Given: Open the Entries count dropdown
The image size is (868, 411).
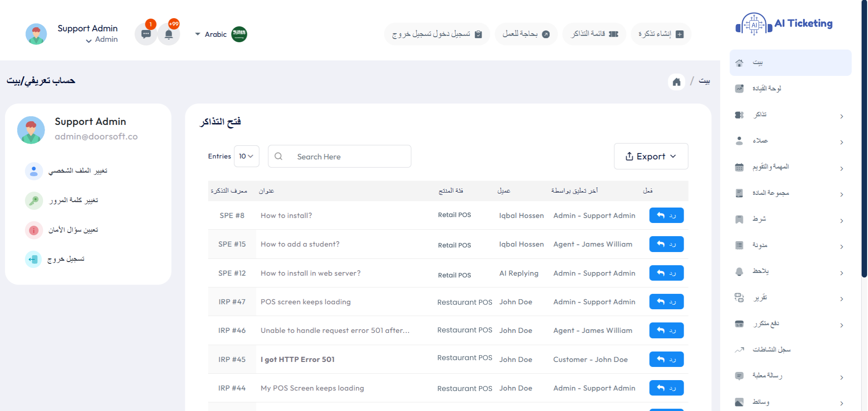Looking at the screenshot, I should [246, 156].
